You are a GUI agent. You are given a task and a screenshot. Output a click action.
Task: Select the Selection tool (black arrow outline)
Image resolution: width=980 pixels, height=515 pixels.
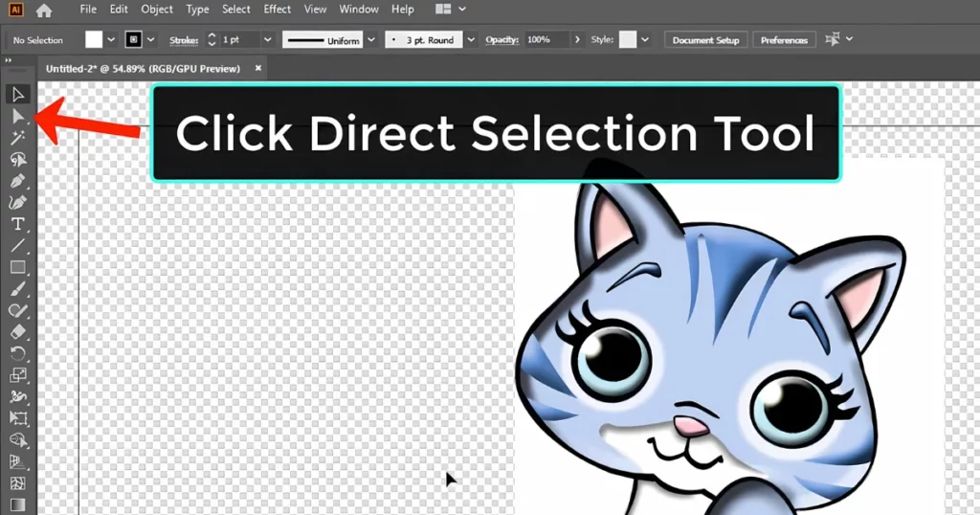[x=17, y=95]
